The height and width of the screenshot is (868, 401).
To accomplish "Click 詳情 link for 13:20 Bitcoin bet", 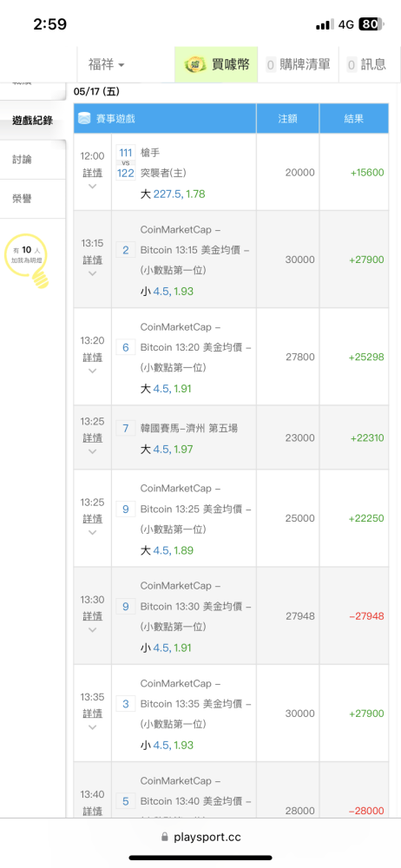I will [93, 358].
